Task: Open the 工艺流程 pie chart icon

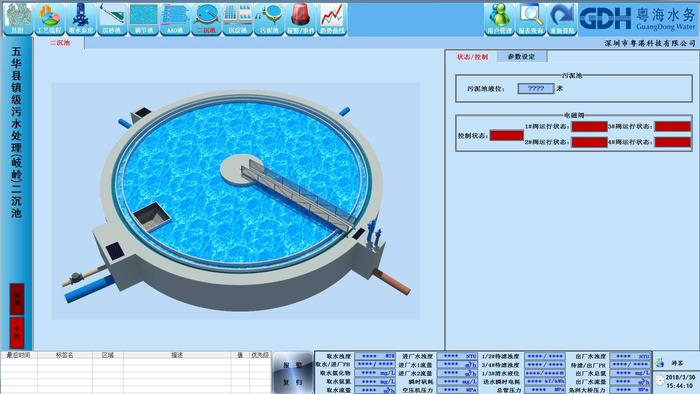Action: click(x=49, y=19)
